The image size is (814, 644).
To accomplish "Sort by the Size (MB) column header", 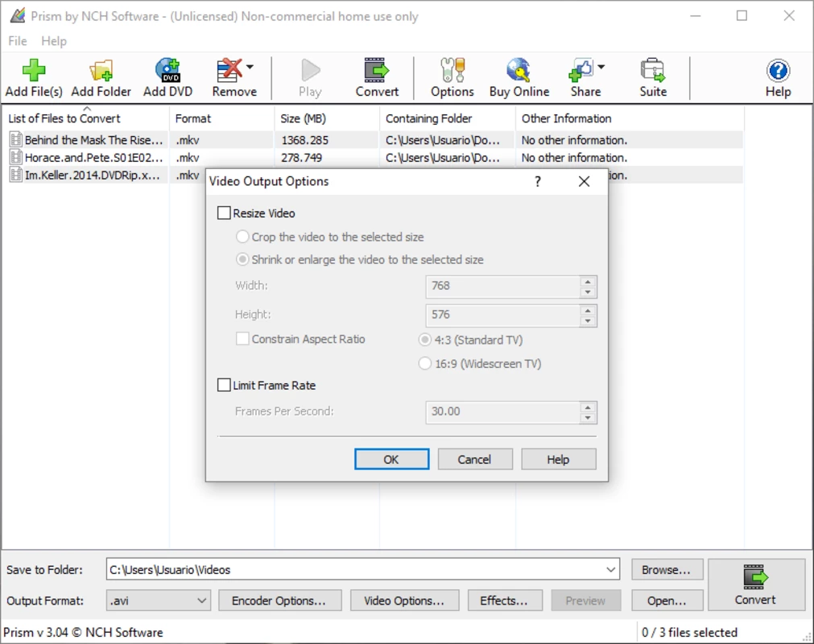I will tap(327, 118).
